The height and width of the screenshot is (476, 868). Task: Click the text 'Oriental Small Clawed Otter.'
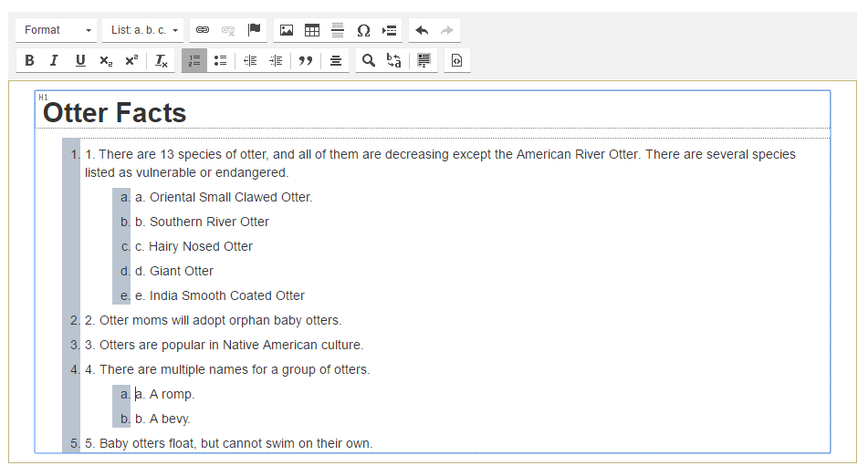[x=231, y=197]
